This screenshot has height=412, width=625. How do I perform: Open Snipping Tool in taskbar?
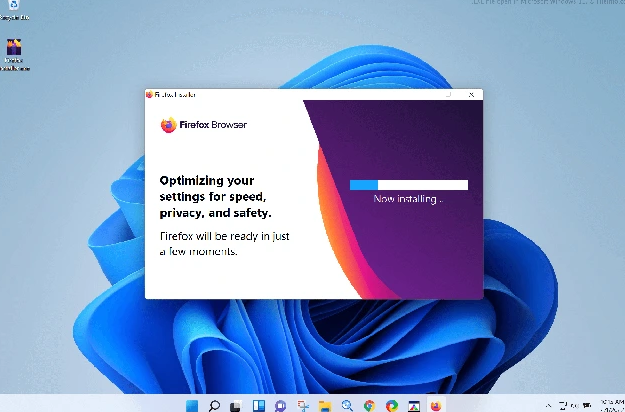click(303, 405)
